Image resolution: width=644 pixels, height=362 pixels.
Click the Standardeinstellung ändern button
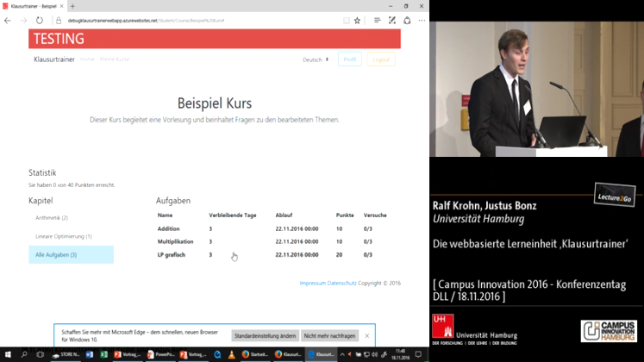(264, 335)
